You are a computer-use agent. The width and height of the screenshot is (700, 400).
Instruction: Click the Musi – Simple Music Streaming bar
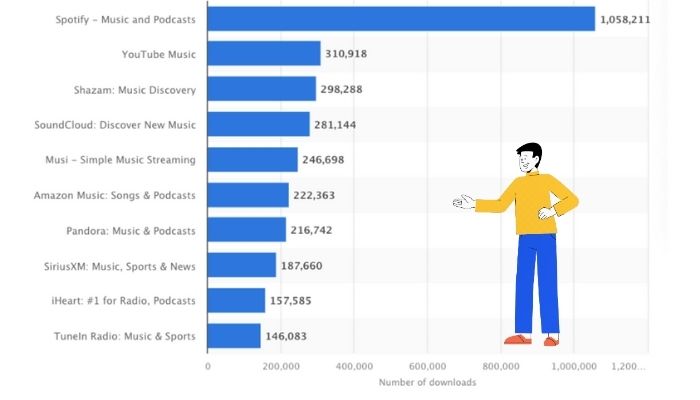click(x=253, y=159)
